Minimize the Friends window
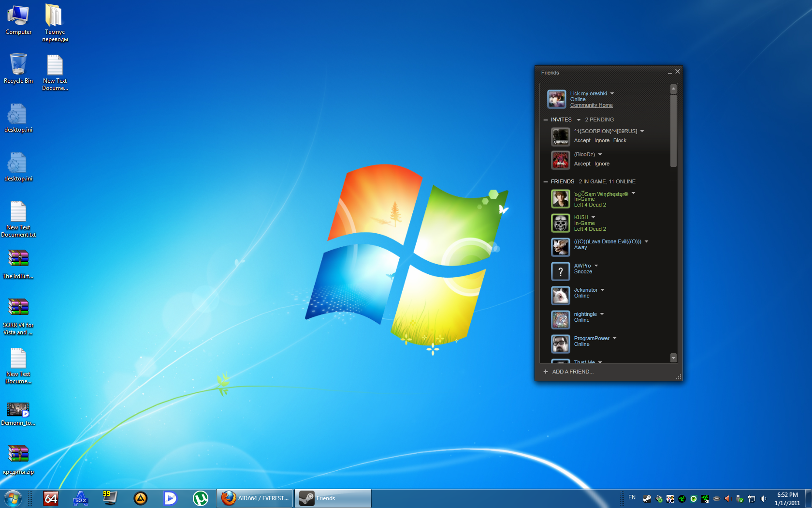812x508 pixels. coord(670,72)
